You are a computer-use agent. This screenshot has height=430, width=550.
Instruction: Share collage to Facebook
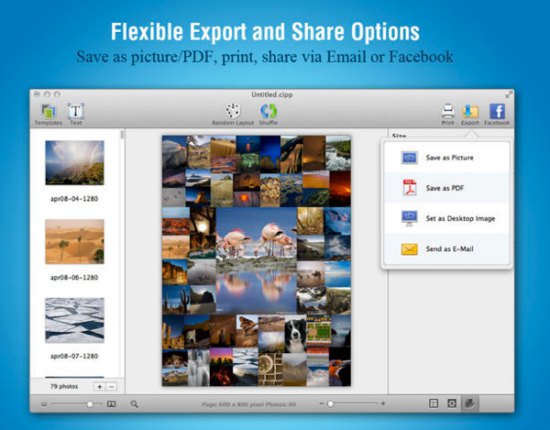coord(497,114)
